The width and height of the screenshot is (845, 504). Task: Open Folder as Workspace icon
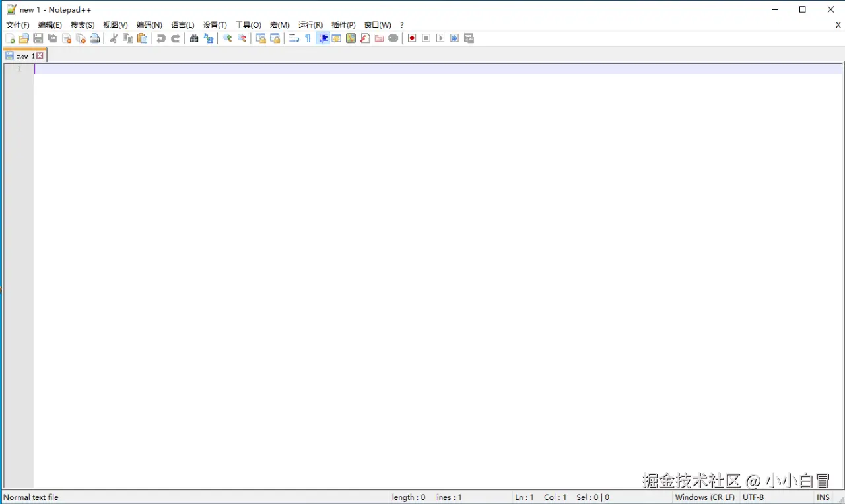tap(380, 38)
